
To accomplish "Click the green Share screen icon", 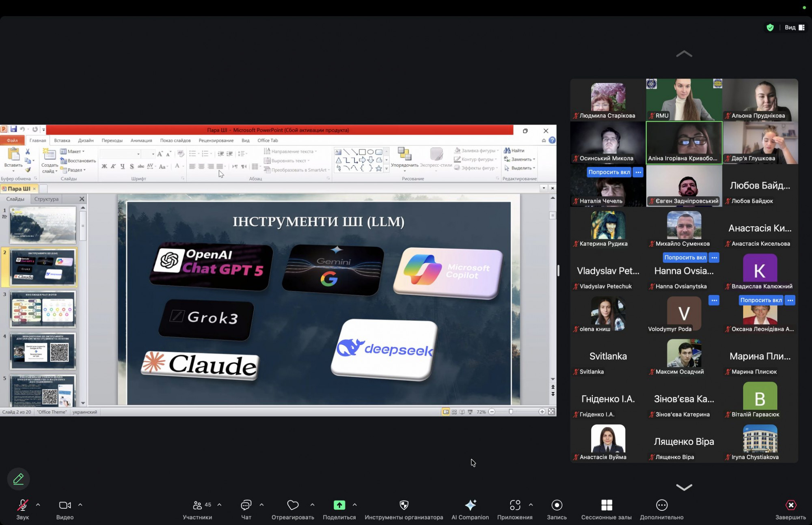I will pos(339,505).
